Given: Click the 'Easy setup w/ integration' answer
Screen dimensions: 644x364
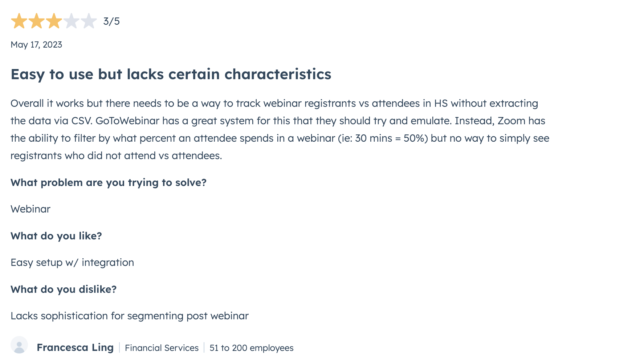Looking at the screenshot, I should (72, 263).
